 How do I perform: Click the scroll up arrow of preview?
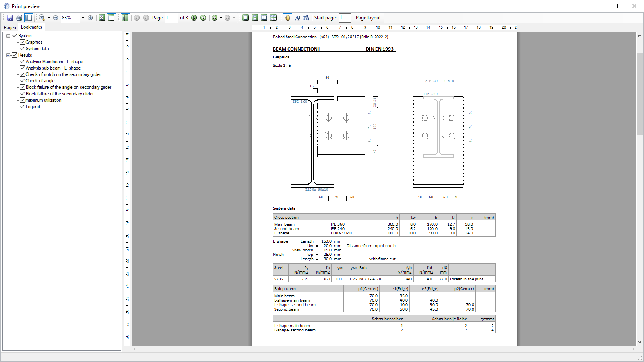coord(640,35)
